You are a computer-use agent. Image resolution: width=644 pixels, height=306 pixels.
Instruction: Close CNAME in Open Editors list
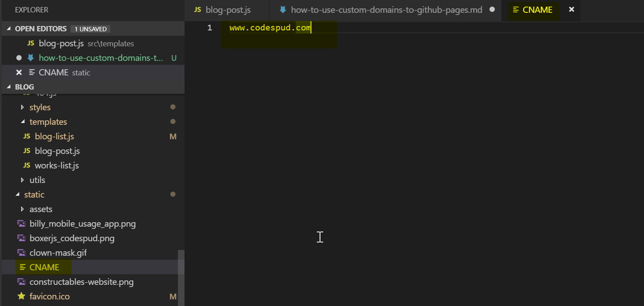[x=19, y=72]
